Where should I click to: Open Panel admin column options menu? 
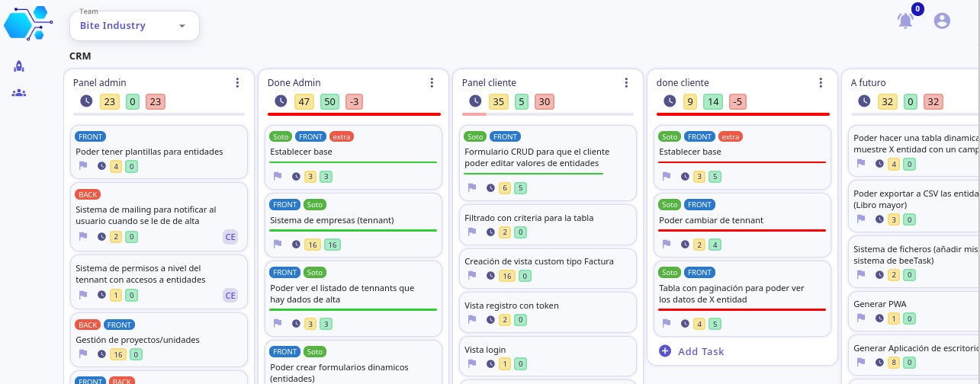[x=237, y=82]
